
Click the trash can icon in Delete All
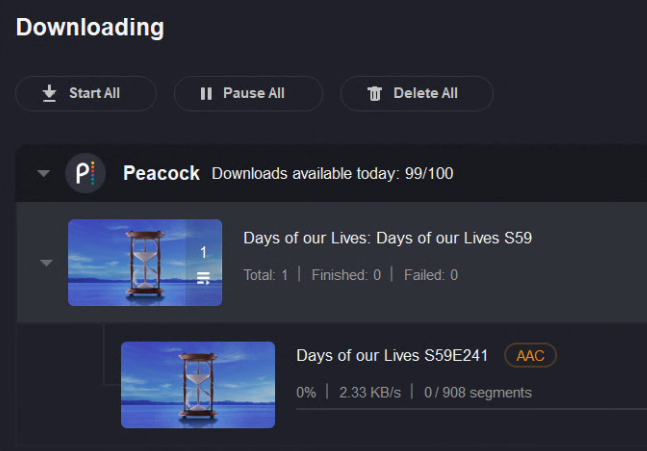coord(375,94)
